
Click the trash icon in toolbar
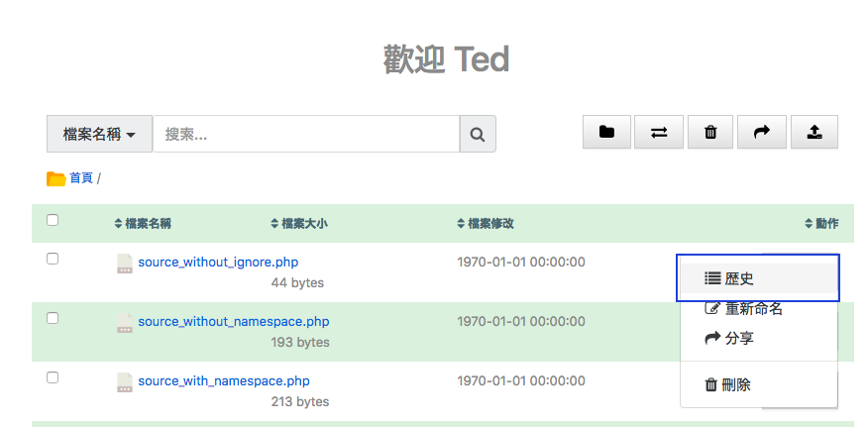710,132
